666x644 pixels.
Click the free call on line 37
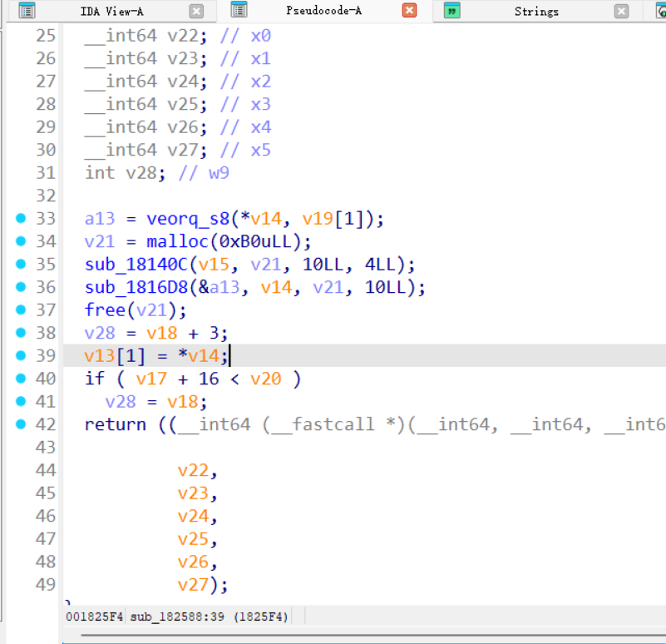(x=106, y=310)
